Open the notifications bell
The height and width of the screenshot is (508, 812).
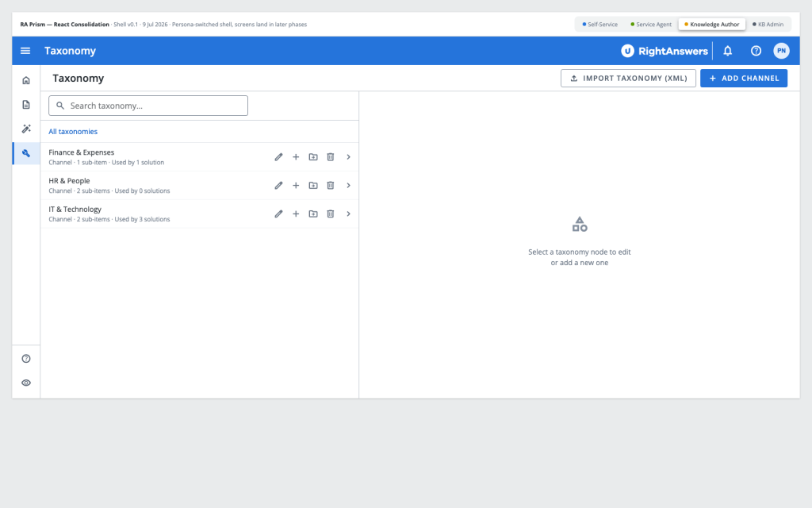[728, 51]
